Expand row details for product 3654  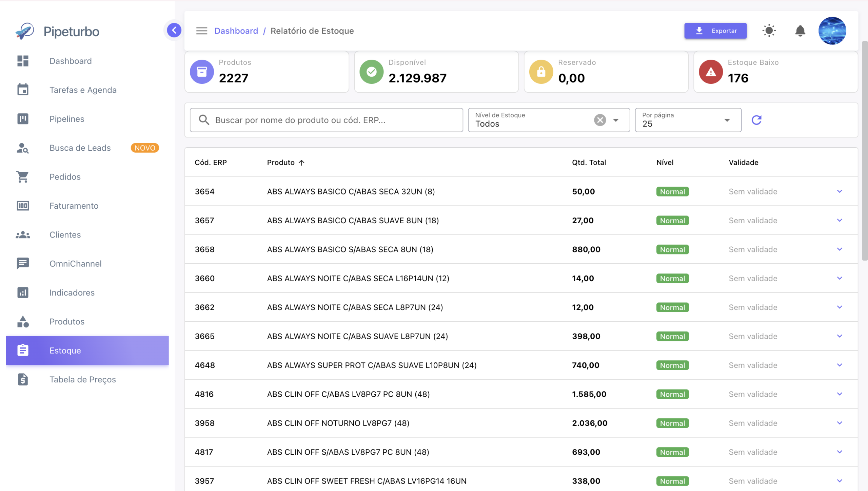[840, 191]
